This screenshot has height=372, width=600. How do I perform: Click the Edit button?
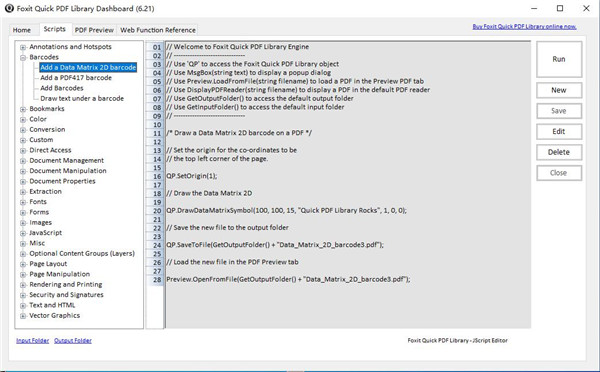559,132
